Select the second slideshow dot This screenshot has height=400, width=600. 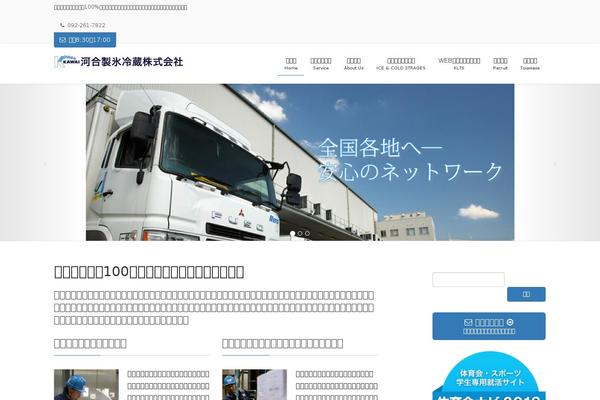(x=300, y=233)
